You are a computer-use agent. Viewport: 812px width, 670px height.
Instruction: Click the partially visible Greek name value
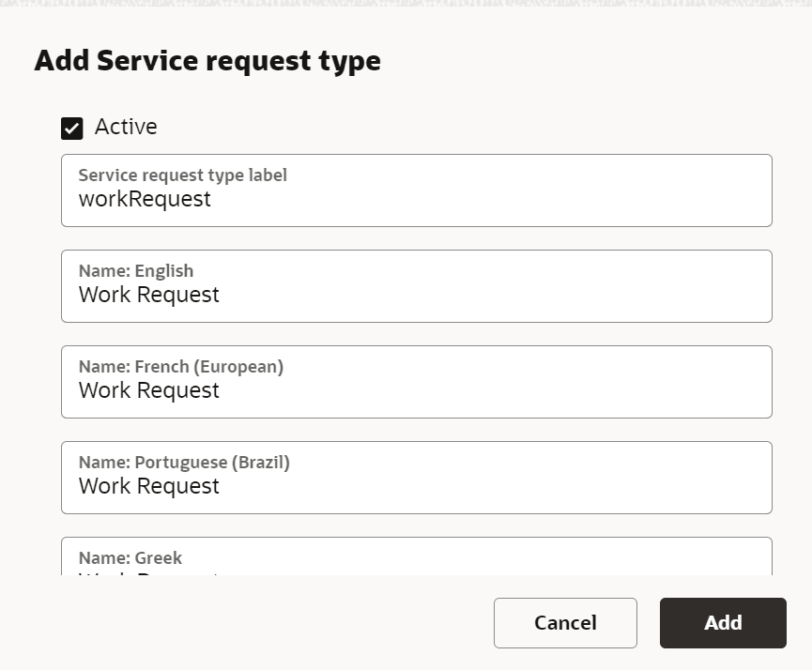(x=148, y=571)
